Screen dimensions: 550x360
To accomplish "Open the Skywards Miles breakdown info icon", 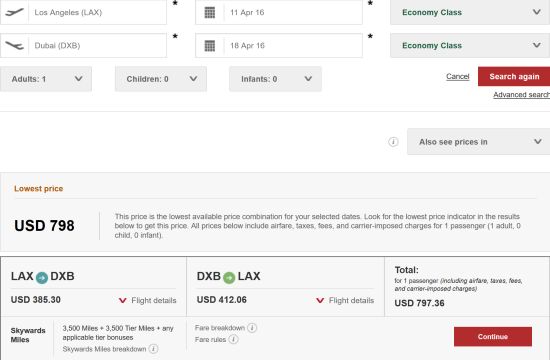I will coord(153,349).
